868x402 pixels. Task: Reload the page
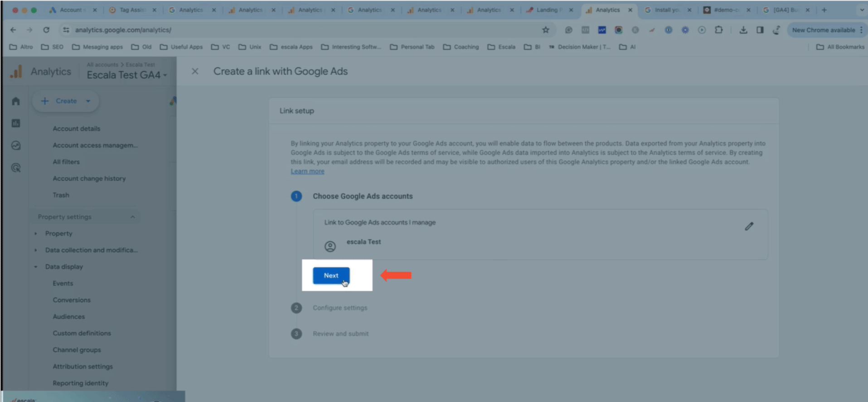[x=46, y=30]
